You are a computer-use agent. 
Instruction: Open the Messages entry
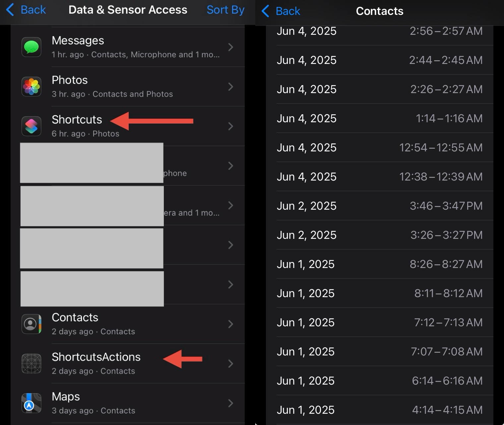(128, 47)
